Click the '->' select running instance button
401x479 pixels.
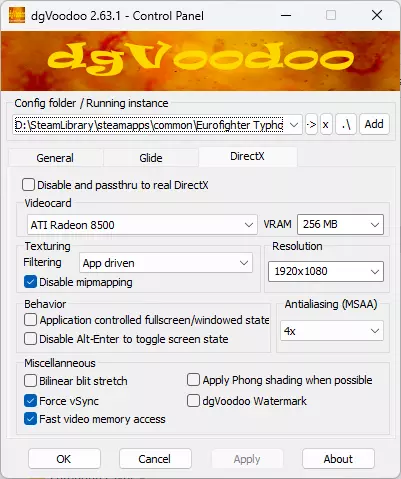point(311,125)
